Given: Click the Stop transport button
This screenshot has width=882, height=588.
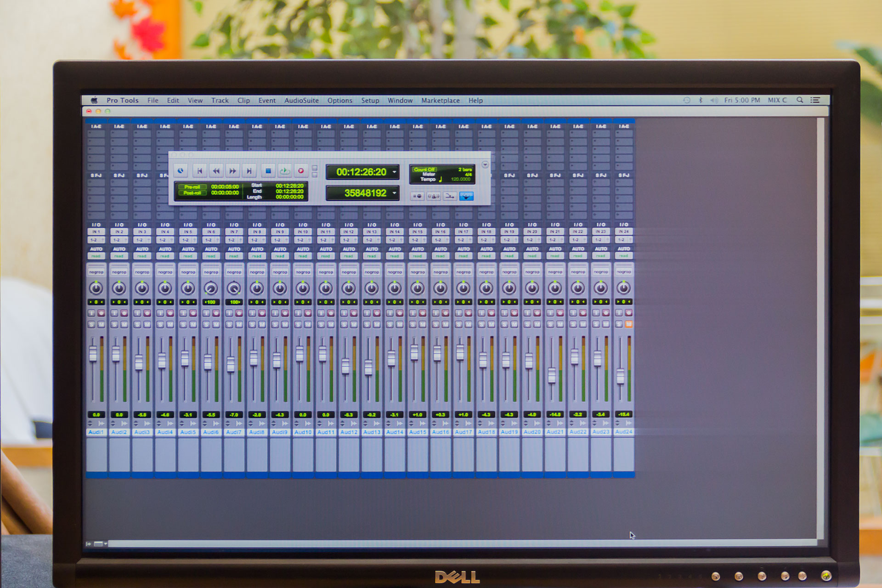Looking at the screenshot, I should point(268,171).
